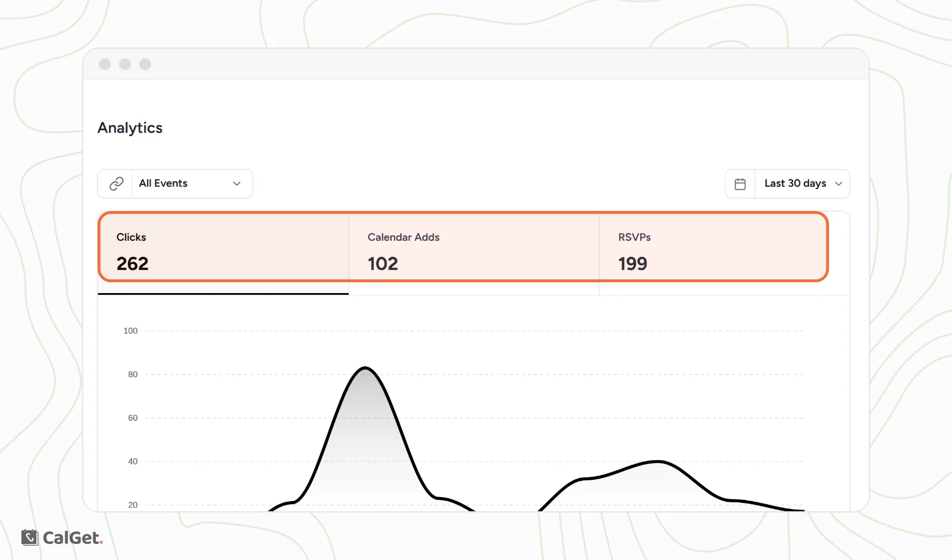Click the 199 RSVPs value

pyautogui.click(x=632, y=263)
